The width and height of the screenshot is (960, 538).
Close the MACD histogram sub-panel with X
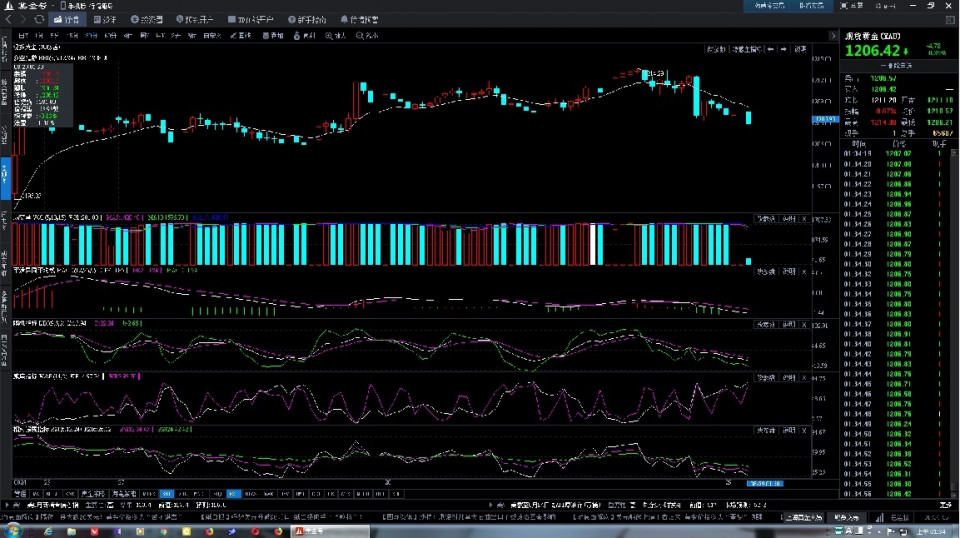[805, 270]
